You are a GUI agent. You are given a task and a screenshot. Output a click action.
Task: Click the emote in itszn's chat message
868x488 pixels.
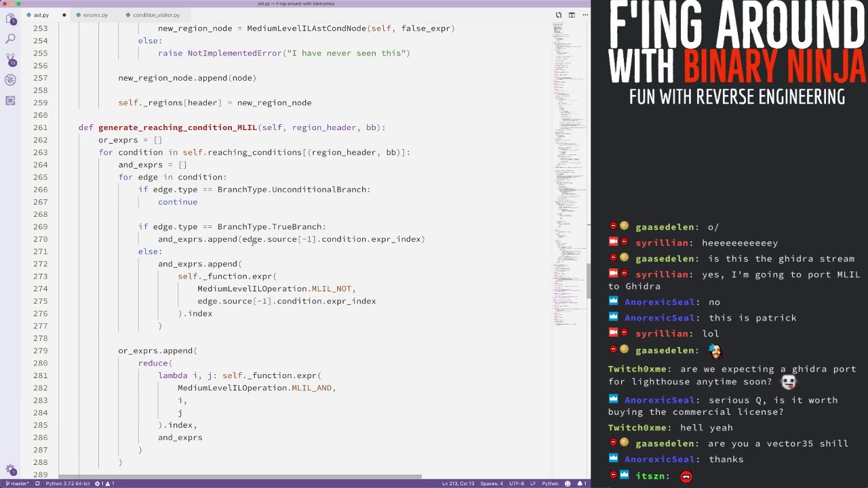686,477
